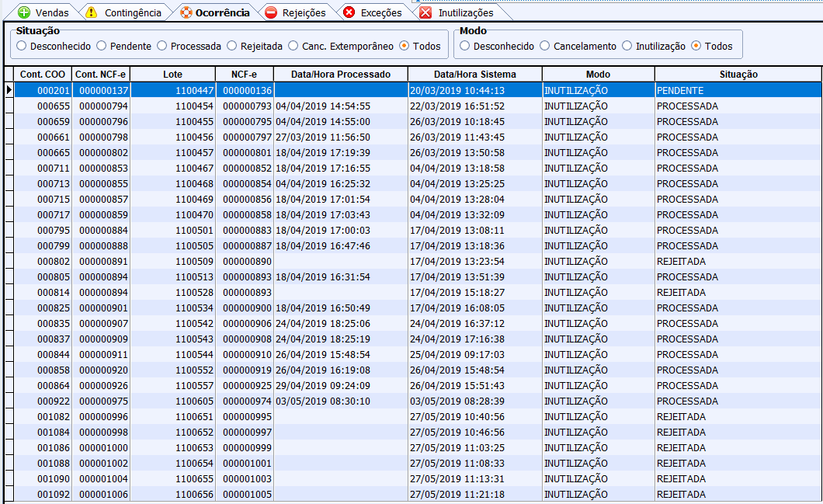Select system date 27/05/2019 10:46:56
Screen dimensions: 823x504
[475, 432]
